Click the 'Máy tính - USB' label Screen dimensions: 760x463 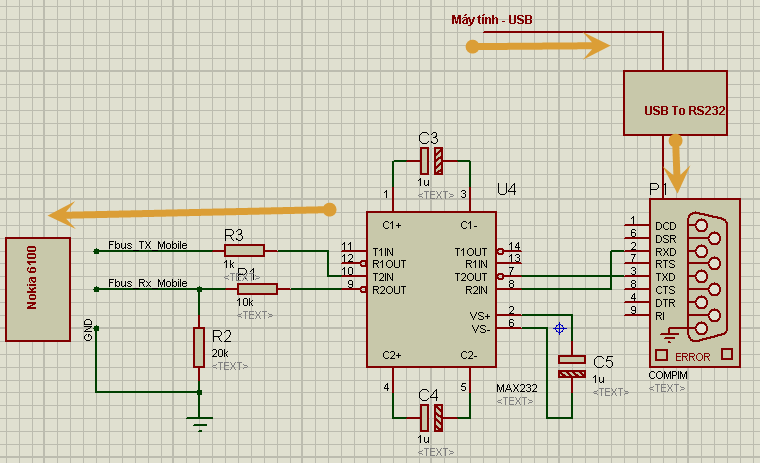tap(491, 20)
